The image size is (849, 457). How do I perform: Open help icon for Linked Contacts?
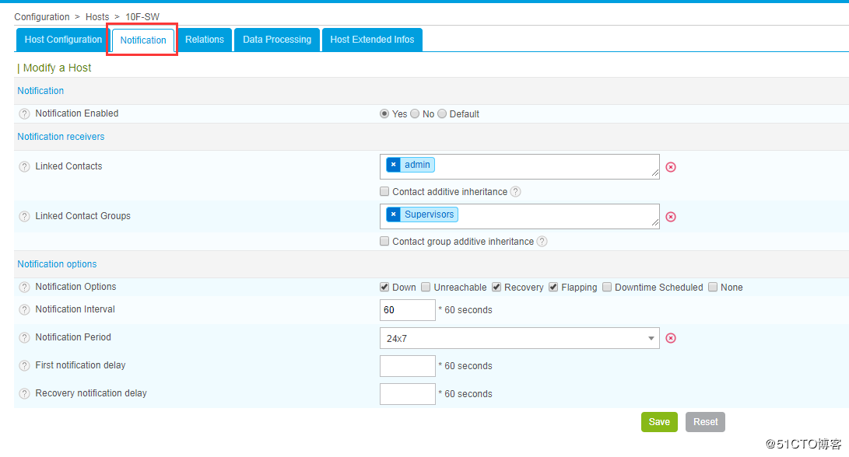pyautogui.click(x=24, y=167)
